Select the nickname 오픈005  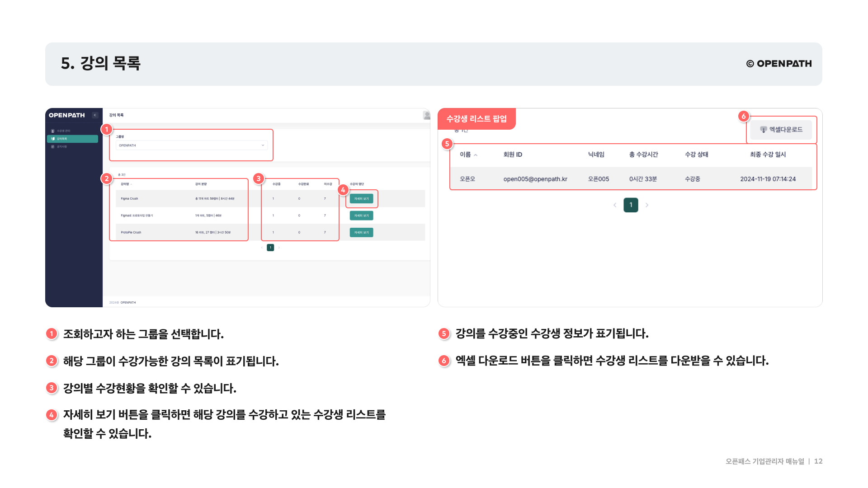click(x=598, y=179)
